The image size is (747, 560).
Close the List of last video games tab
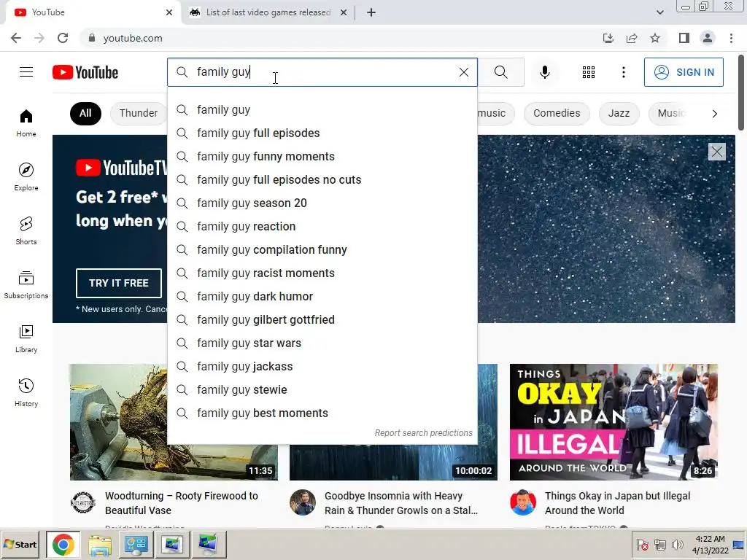[344, 12]
